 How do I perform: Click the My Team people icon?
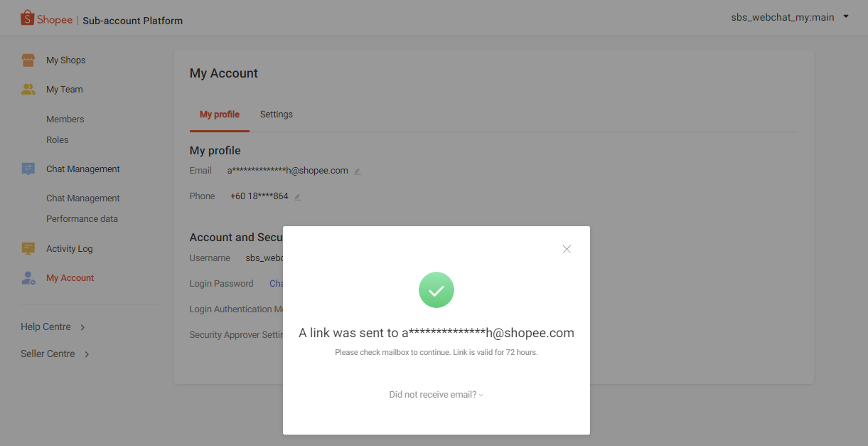tap(28, 89)
